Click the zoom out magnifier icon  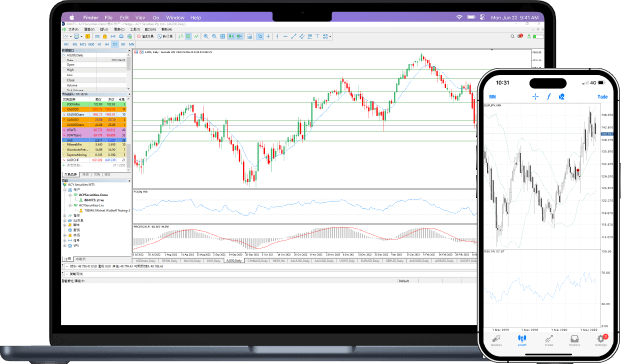214,36
